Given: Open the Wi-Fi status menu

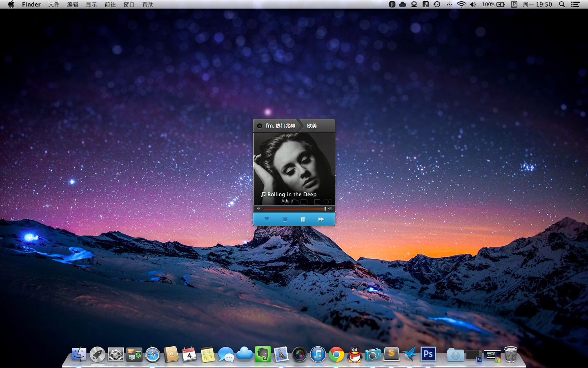Looking at the screenshot, I should click(461, 4).
